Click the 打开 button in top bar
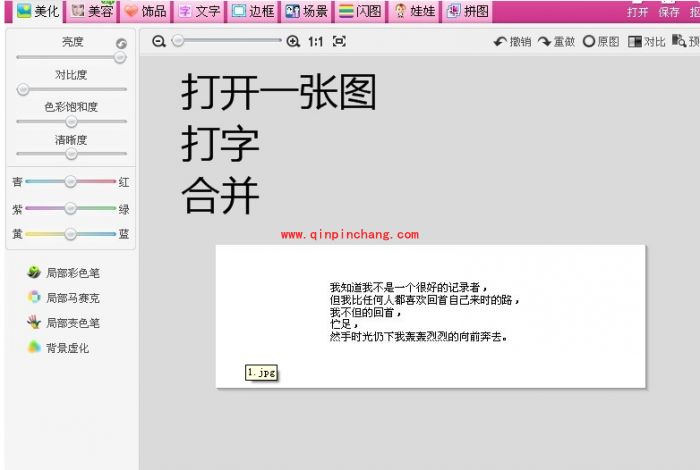The width and height of the screenshot is (700, 470). (x=637, y=12)
